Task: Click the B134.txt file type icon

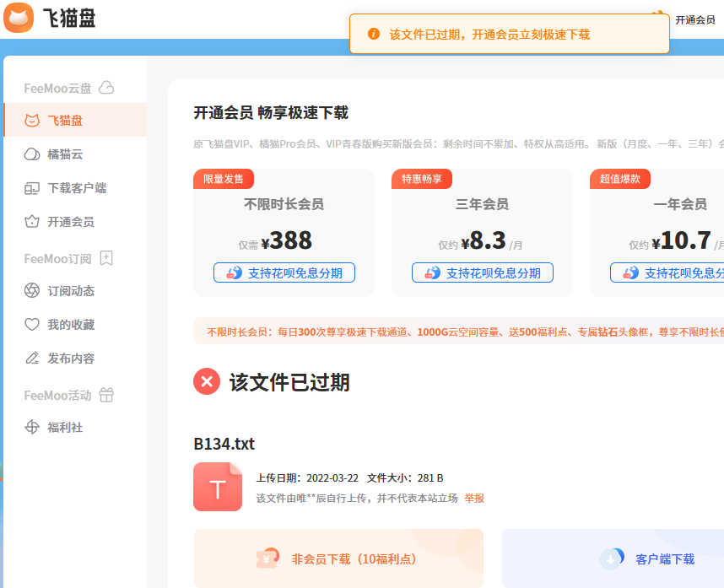Action: 218,487
